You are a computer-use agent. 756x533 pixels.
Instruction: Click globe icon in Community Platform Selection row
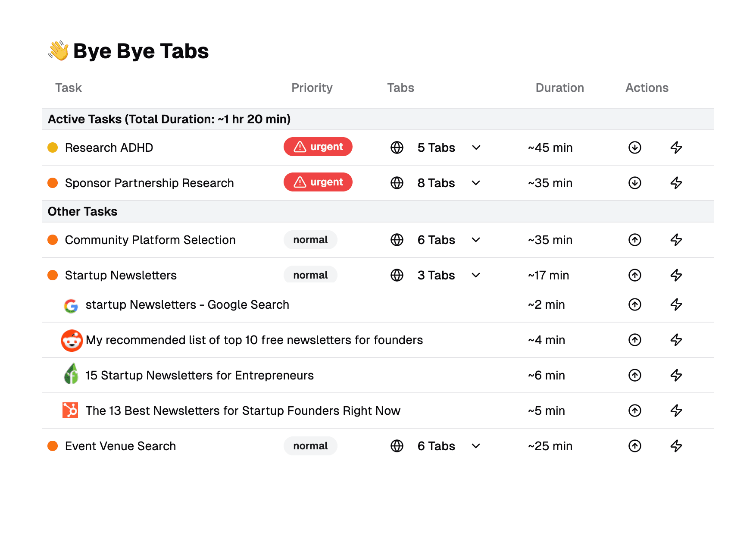[x=397, y=240]
